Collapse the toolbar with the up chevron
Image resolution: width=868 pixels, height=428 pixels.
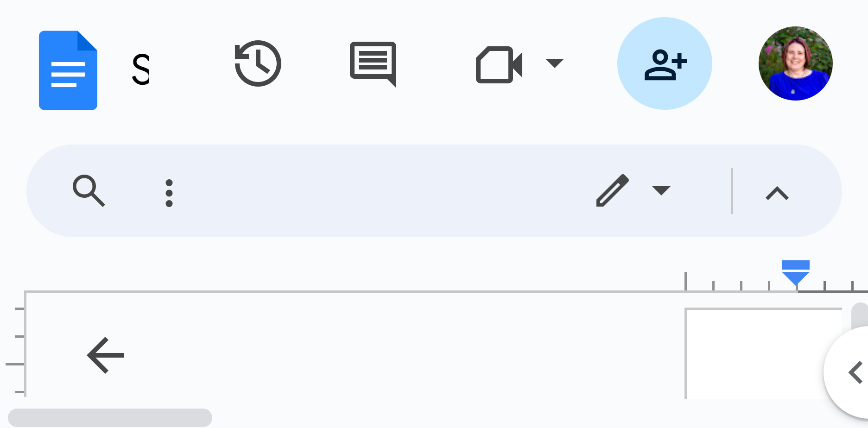click(x=777, y=193)
